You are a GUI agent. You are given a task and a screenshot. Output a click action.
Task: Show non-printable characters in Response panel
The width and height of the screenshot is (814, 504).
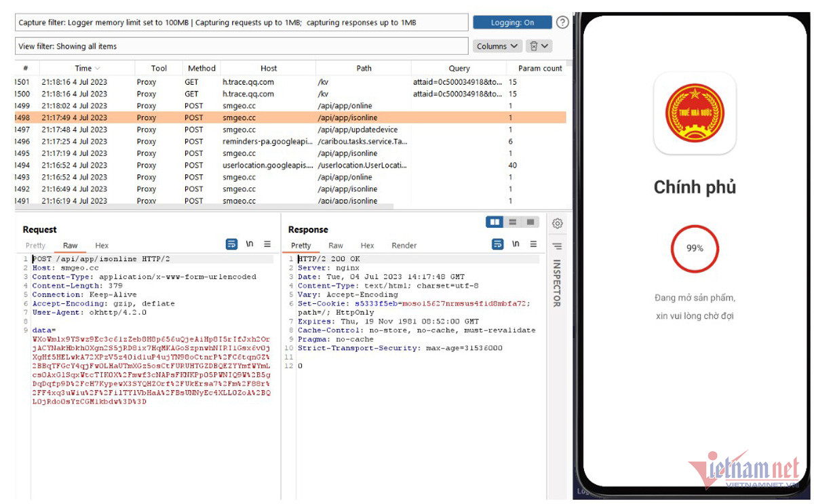pos(516,244)
